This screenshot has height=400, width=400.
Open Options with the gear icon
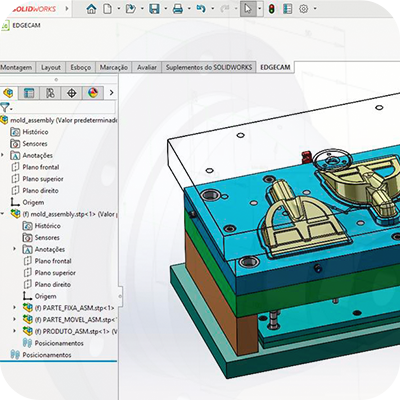pyautogui.click(x=303, y=9)
